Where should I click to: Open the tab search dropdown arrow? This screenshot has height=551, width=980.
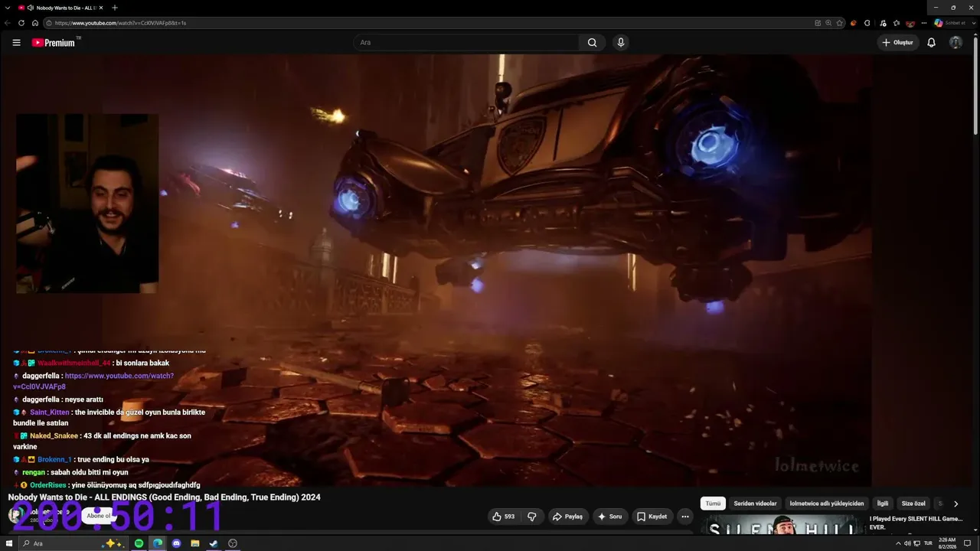[8, 8]
